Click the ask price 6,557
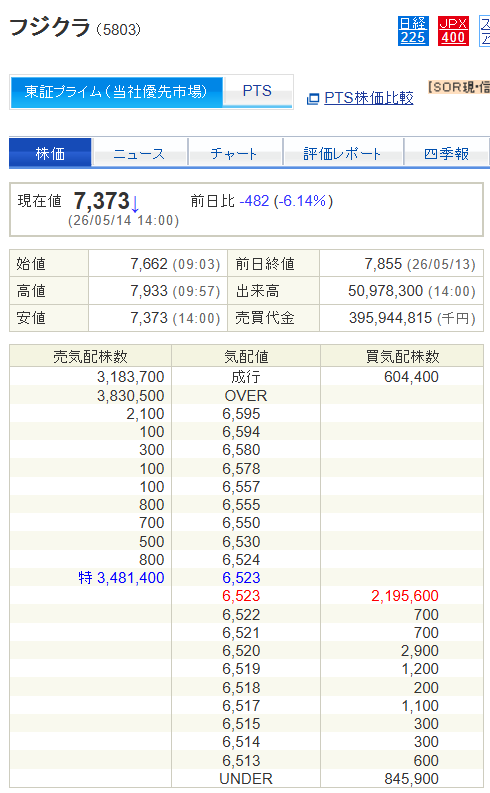 coord(241,487)
